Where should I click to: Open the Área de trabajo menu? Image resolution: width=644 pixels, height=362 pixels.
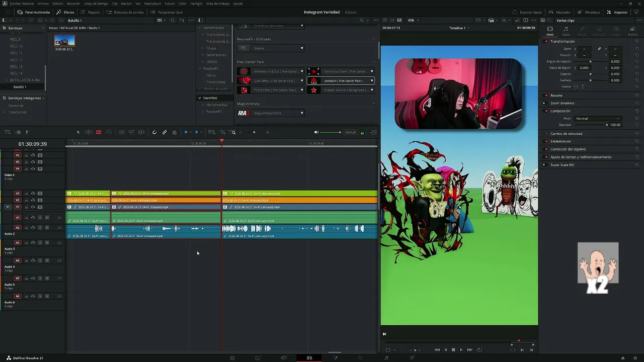(217, 4)
